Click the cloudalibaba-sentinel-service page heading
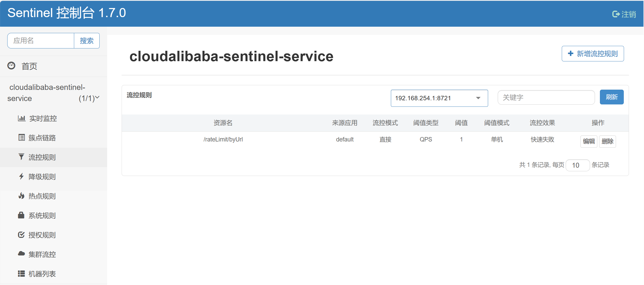 coord(231,56)
